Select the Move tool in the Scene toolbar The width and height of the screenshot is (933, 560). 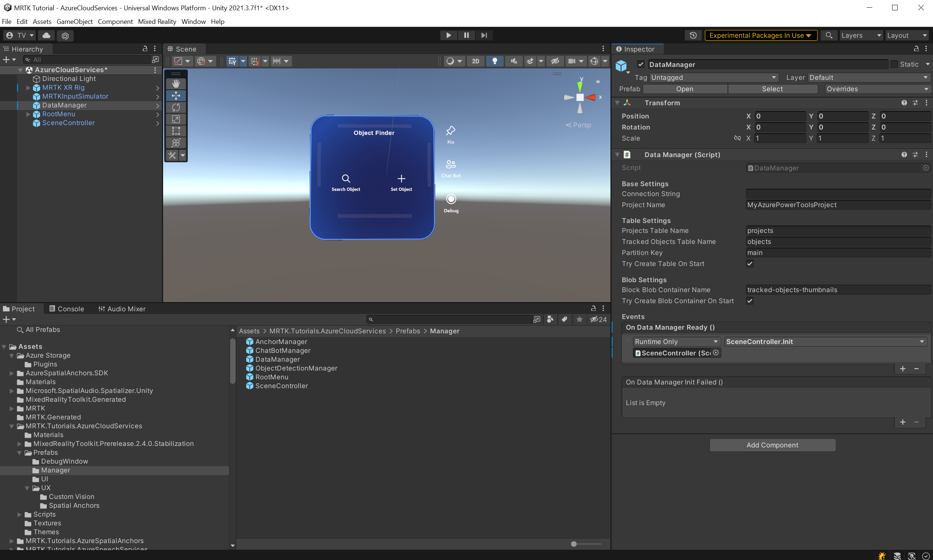tap(176, 95)
